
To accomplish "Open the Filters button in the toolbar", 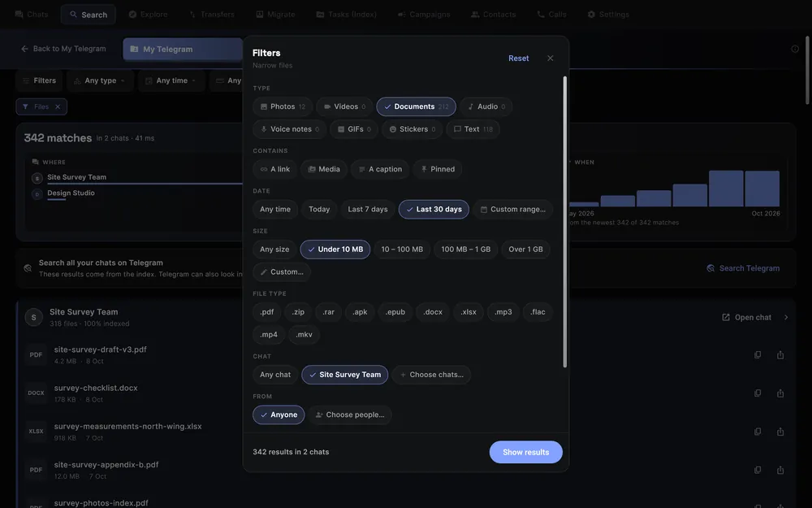I will click(x=39, y=80).
